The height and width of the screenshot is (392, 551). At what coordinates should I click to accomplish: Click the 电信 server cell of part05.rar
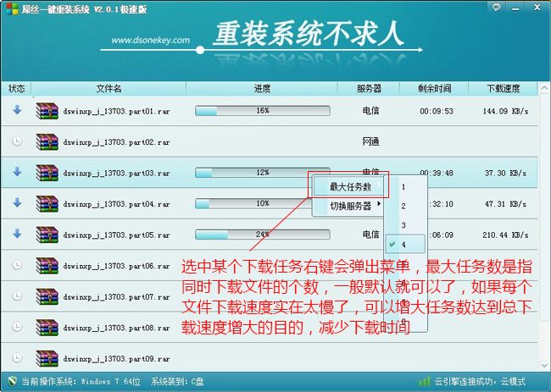[x=370, y=234]
